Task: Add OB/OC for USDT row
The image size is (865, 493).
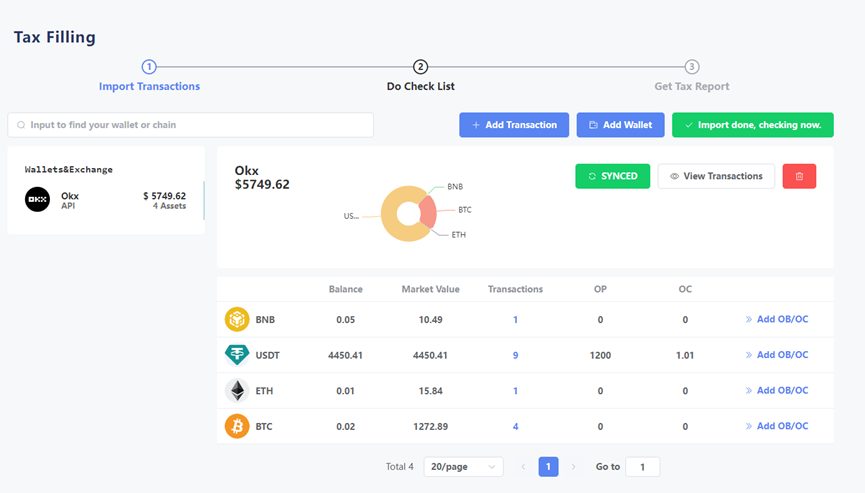Action: click(777, 355)
